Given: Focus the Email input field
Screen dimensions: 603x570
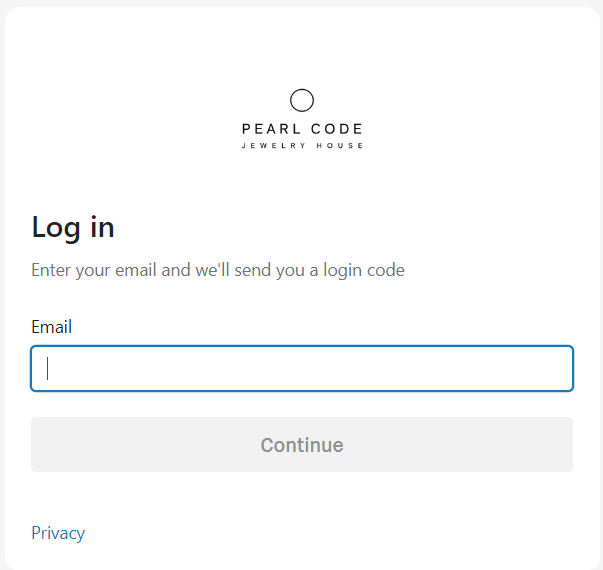Looking at the screenshot, I should pos(302,369).
